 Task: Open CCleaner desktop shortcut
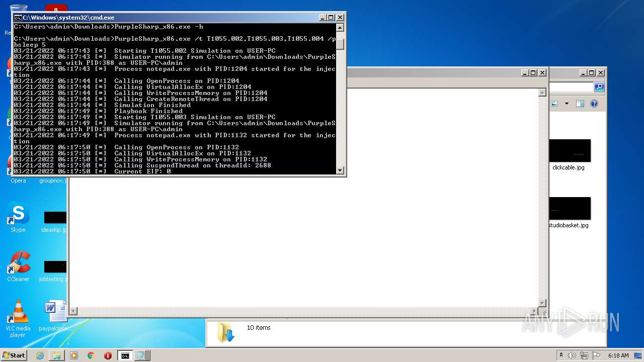pos(18,266)
